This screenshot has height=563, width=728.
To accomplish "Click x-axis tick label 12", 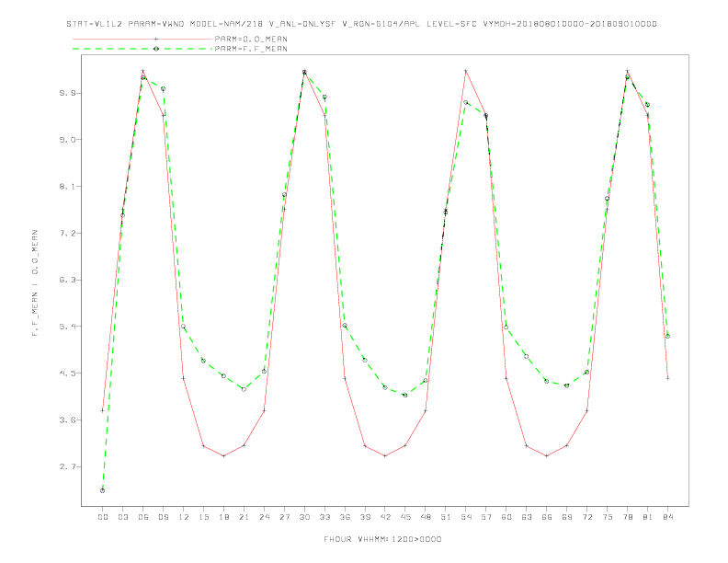I will coord(184,517).
